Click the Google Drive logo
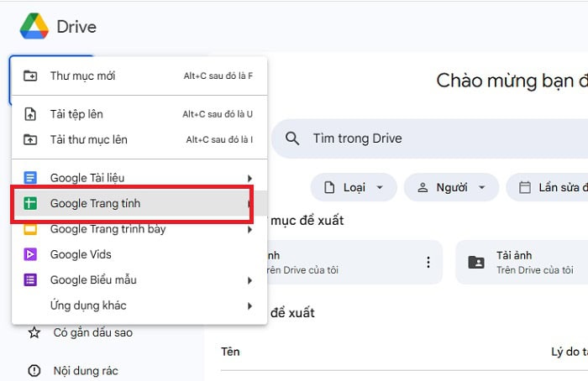Image resolution: width=588 pixels, height=381 pixels. pyautogui.click(x=34, y=27)
